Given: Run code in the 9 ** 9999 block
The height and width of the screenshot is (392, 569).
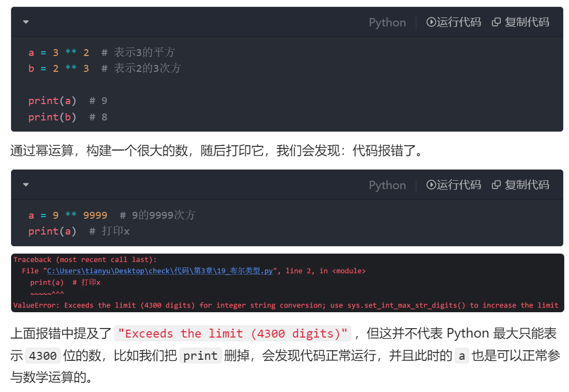Looking at the screenshot, I should pos(454,185).
